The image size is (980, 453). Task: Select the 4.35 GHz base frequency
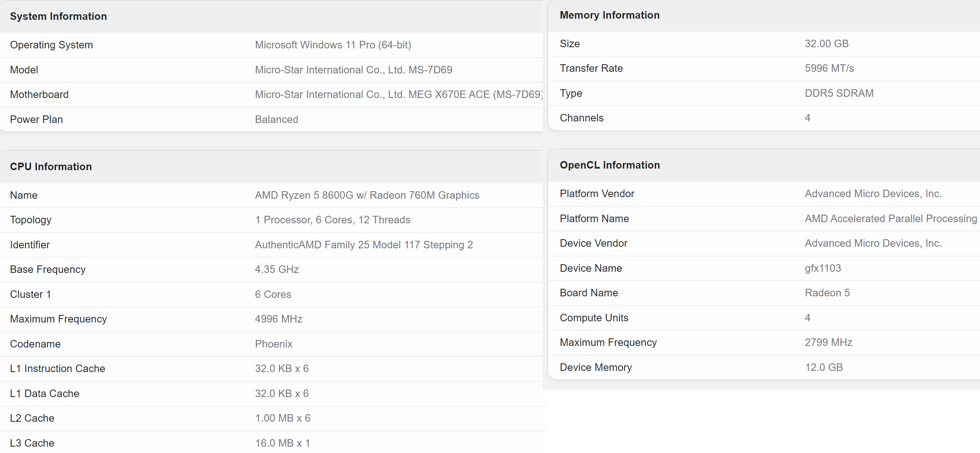click(x=277, y=269)
